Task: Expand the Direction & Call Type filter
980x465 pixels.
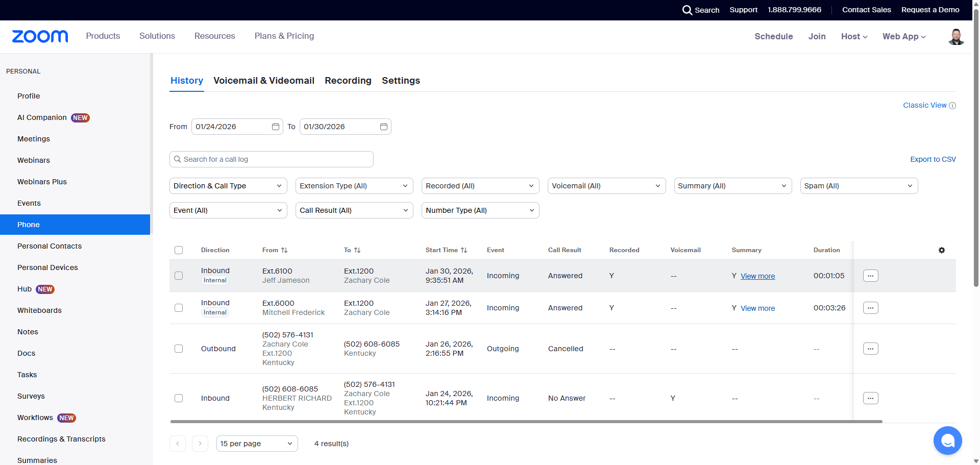Action: pyautogui.click(x=228, y=186)
